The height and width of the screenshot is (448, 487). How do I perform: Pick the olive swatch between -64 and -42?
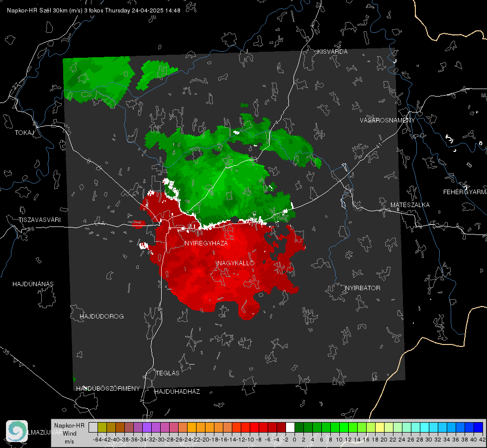102,427
